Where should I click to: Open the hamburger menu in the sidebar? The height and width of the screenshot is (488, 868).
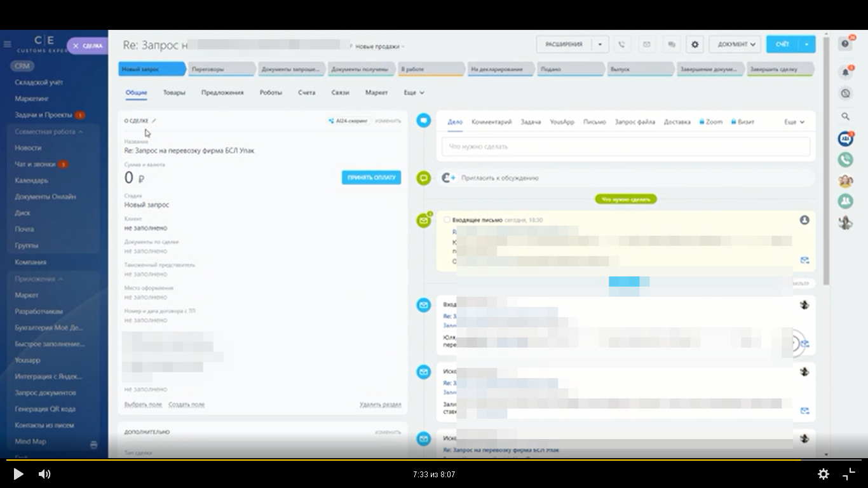(8, 44)
